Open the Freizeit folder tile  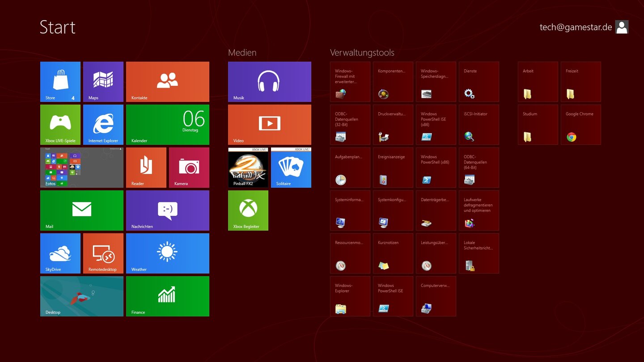point(581,82)
